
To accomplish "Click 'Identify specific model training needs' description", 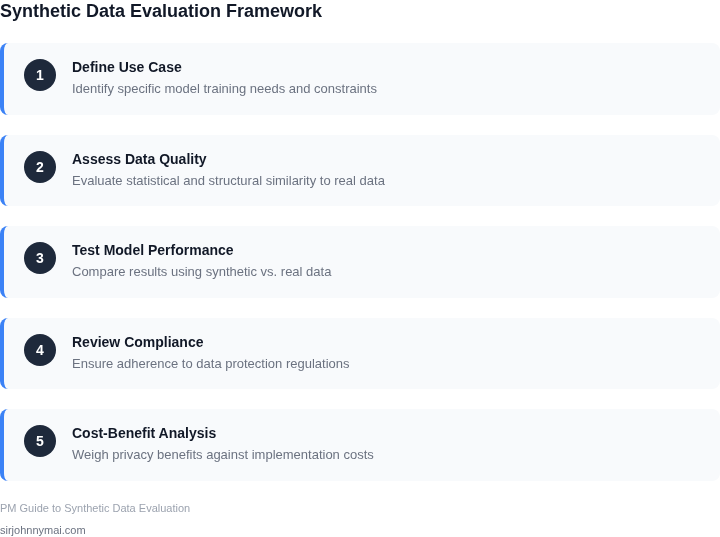I will [224, 89].
